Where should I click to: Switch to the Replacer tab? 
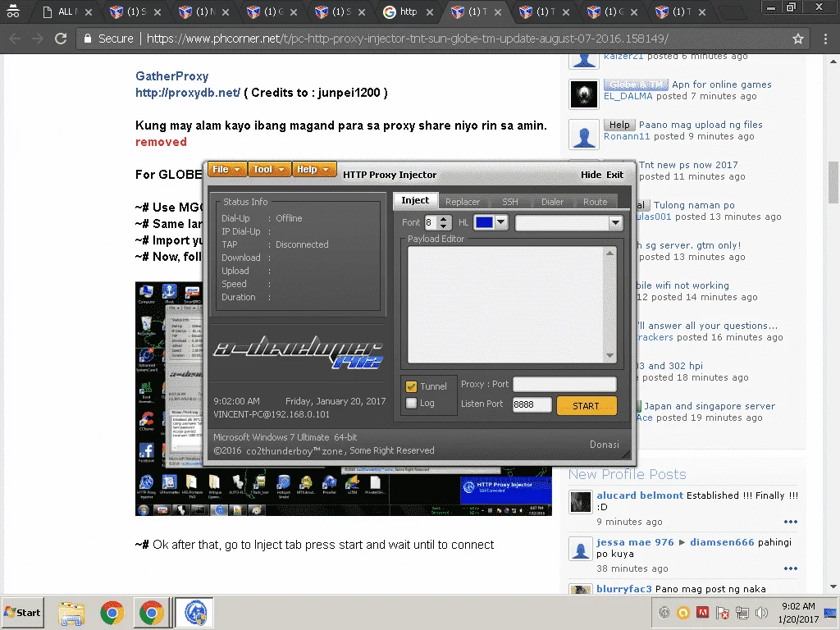[x=463, y=202]
